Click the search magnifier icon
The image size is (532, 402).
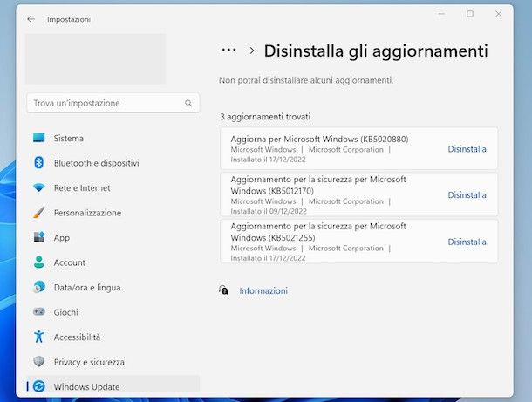pyautogui.click(x=188, y=103)
